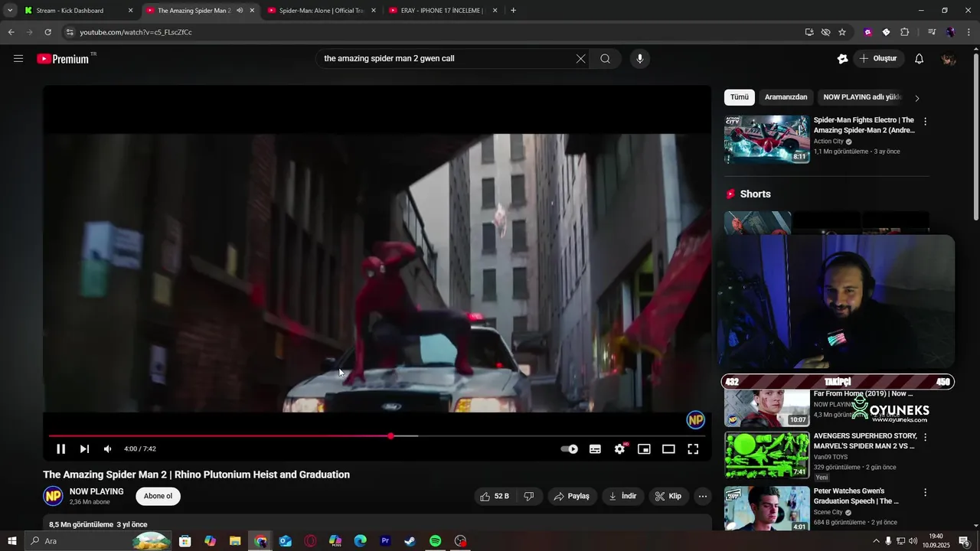
Task: Open Steam from the taskbar
Action: pos(410,541)
